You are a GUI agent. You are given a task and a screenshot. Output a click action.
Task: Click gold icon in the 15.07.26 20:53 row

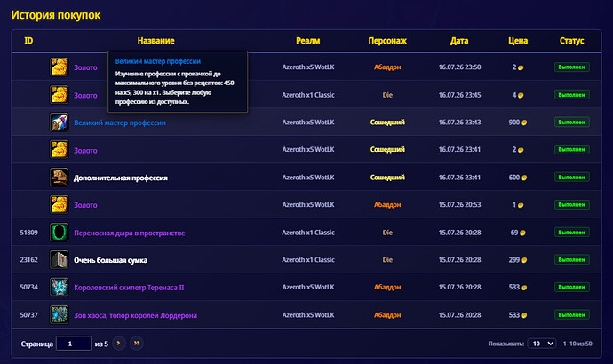pos(59,205)
